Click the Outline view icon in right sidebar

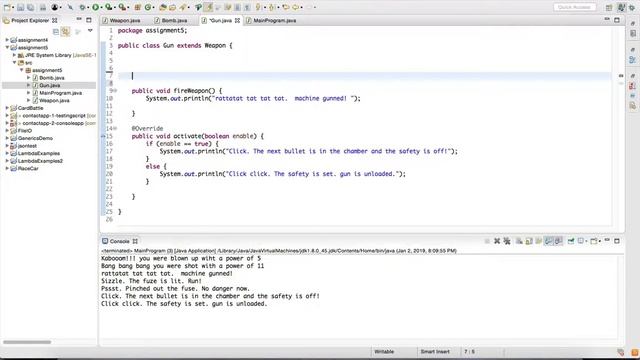(x=633, y=60)
